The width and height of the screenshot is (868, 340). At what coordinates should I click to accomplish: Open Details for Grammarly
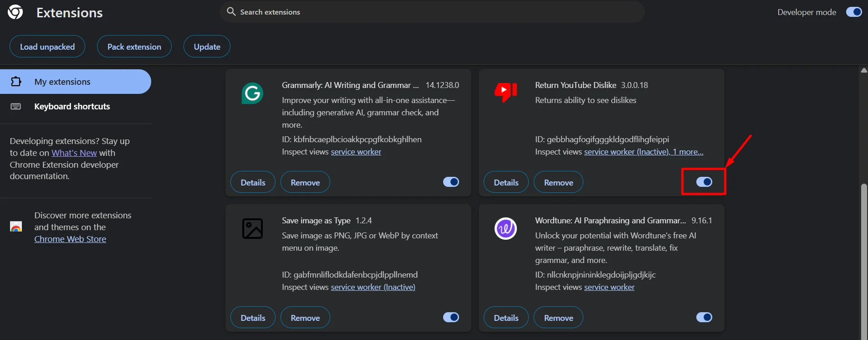click(x=253, y=182)
